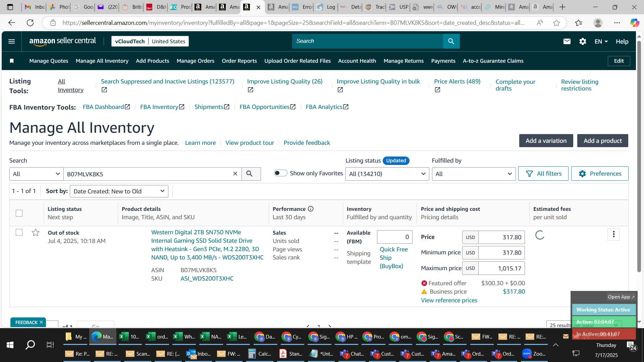This screenshot has height=362, width=644.
Task: Click the Open App button in status widget
Action: pos(621,297)
